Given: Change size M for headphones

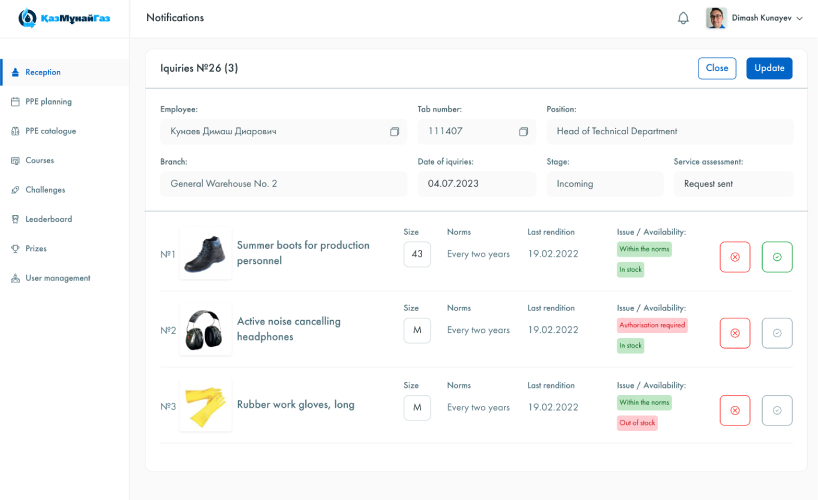Looking at the screenshot, I should click(x=417, y=331).
